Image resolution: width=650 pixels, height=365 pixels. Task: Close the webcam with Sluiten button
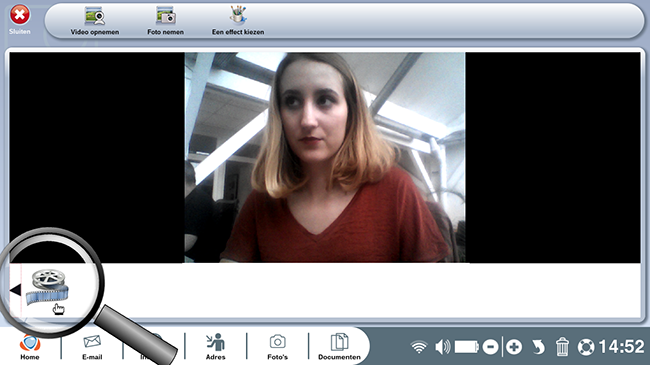[19, 19]
